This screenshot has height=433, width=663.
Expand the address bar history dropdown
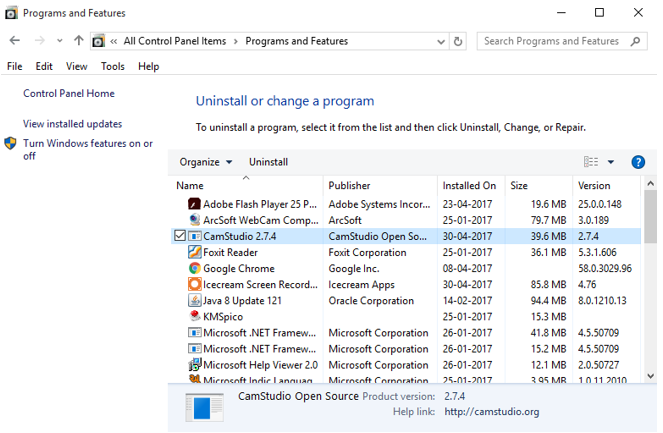(441, 41)
